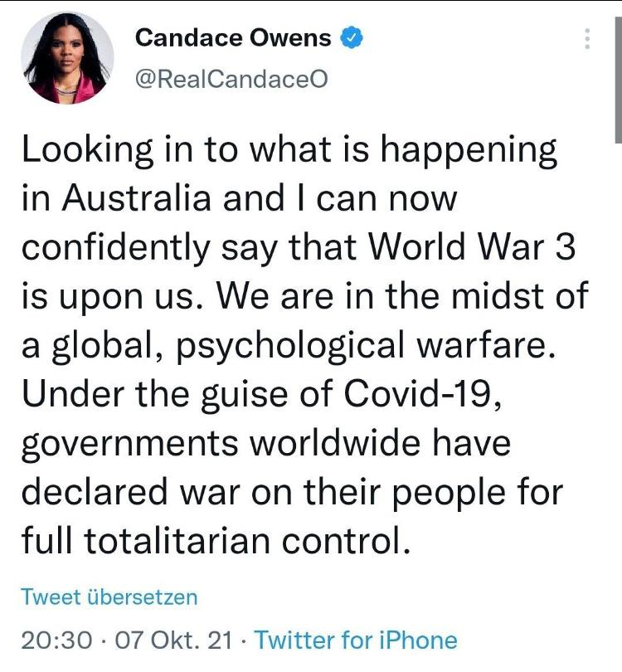This screenshot has width=622, height=672.
Task: Open the @RealCandaceO handle
Action: [231, 80]
